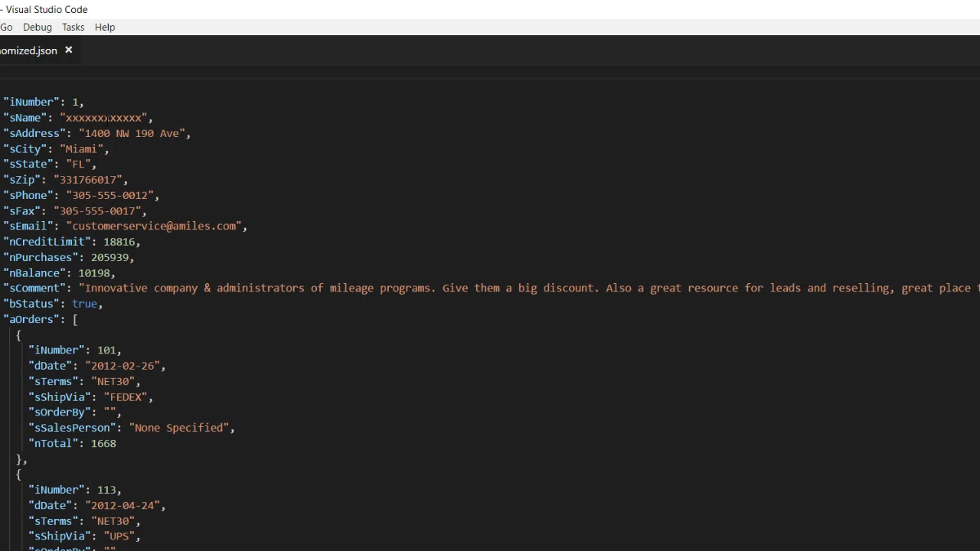The height and width of the screenshot is (551, 980).
Task: Open the Help menu
Action: pyautogui.click(x=105, y=27)
